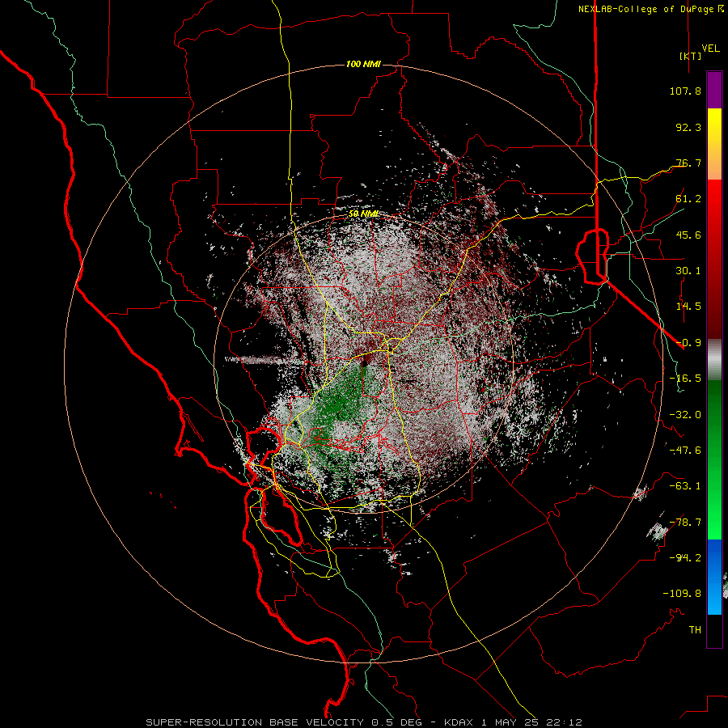Click the Super-Resolution Base Velocity caption

(x=363, y=722)
